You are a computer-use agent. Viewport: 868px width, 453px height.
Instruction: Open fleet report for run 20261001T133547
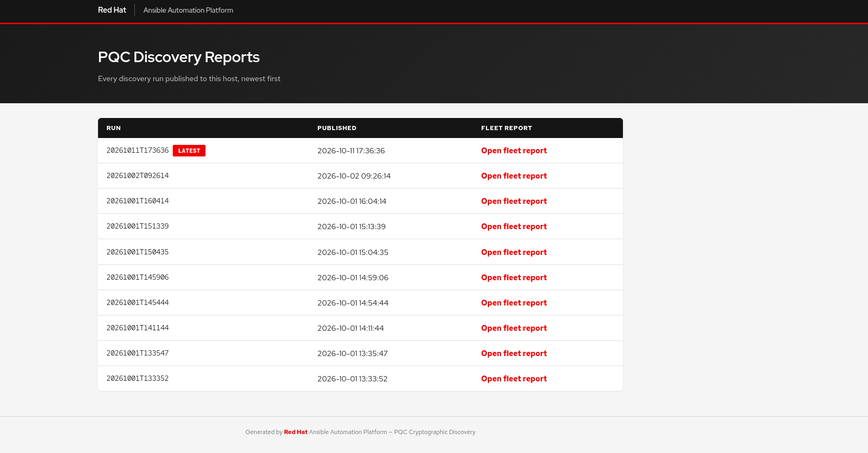pyautogui.click(x=514, y=353)
